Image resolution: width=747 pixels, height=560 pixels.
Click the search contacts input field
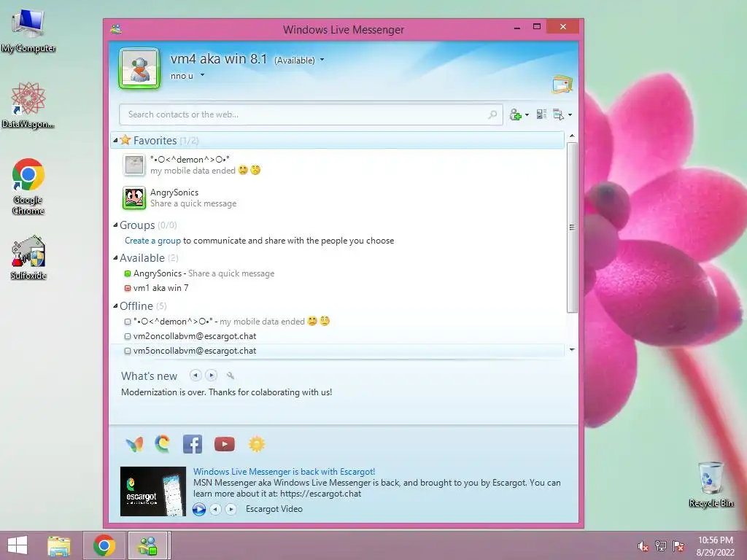click(311, 114)
